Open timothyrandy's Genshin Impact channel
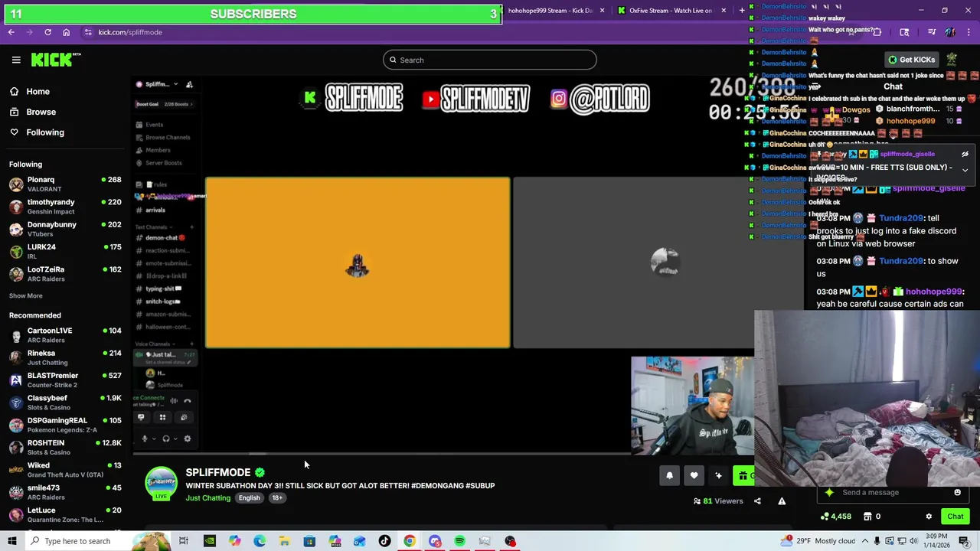Image resolution: width=980 pixels, height=551 pixels. (65, 207)
